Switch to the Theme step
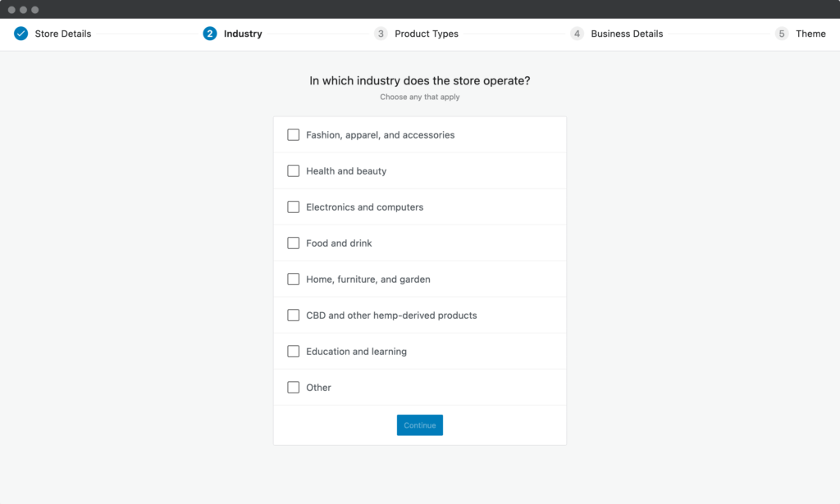This screenshot has width=840, height=504. tap(810, 34)
